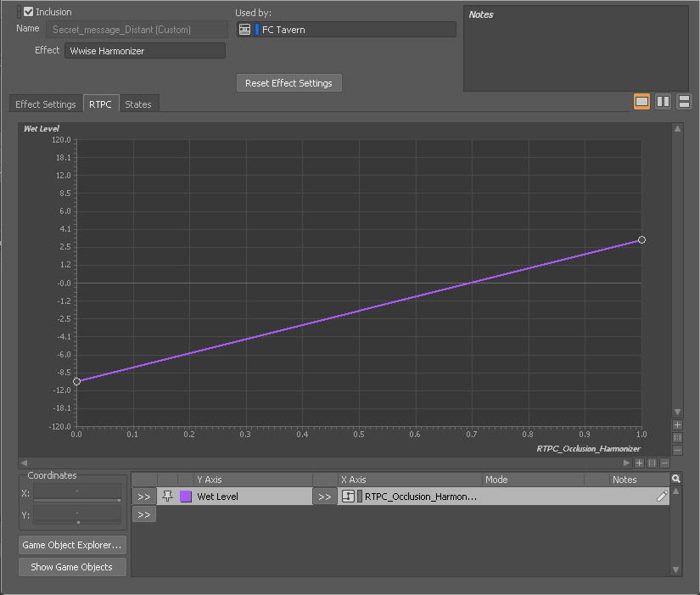Click the Name field showing Secret_message_Distant

click(137, 30)
